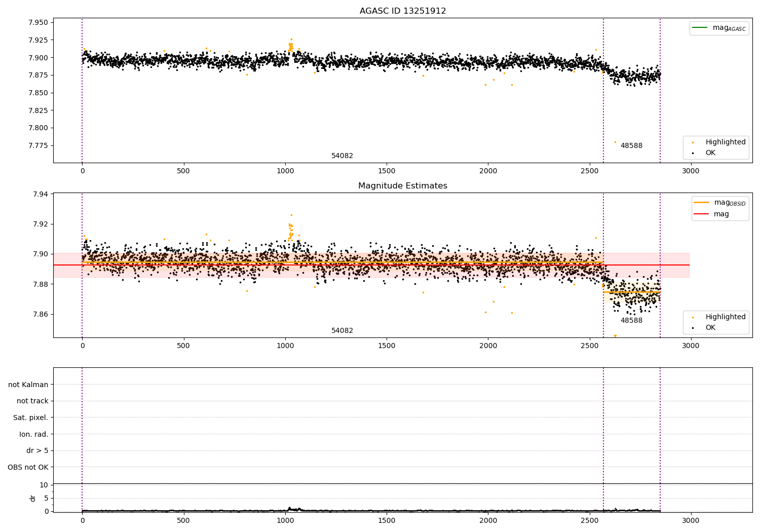The height and width of the screenshot is (532, 760).
Task: Click the "Ion. rad." row label
Action: tap(34, 434)
